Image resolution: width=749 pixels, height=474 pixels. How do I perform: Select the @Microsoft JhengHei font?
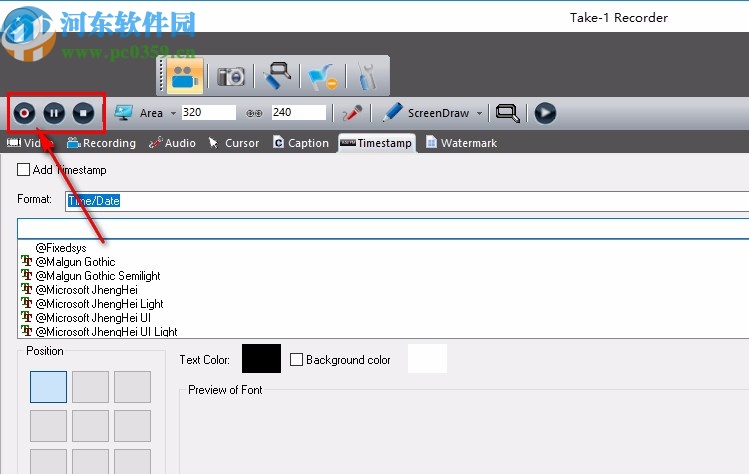pyautogui.click(x=86, y=290)
